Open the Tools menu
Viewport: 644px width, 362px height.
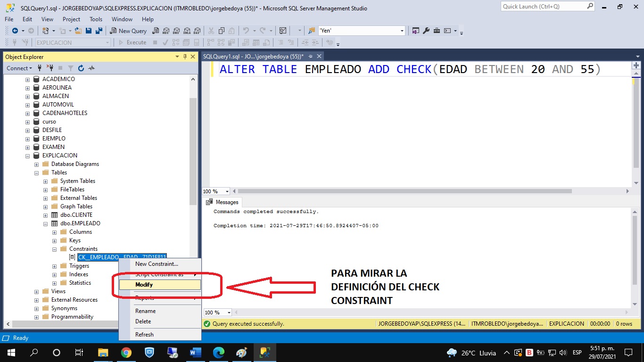96,19
